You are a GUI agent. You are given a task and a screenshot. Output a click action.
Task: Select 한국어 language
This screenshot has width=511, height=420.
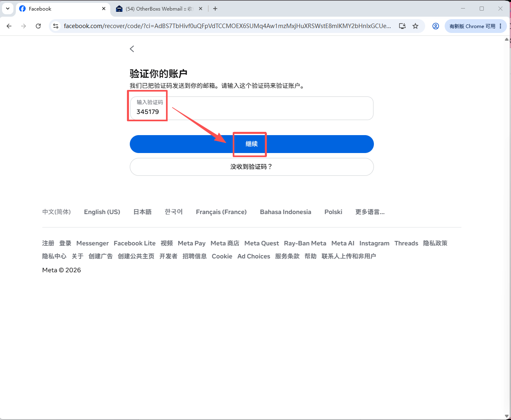click(174, 212)
